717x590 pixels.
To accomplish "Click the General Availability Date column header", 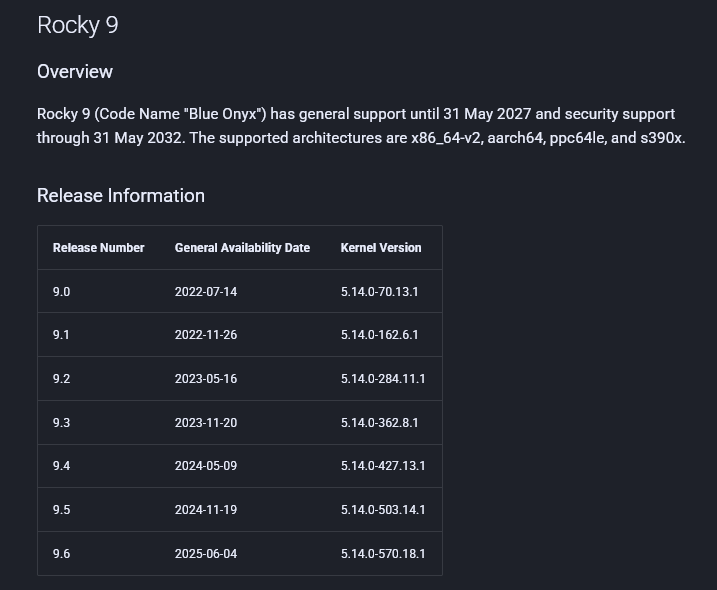I will [x=242, y=248].
